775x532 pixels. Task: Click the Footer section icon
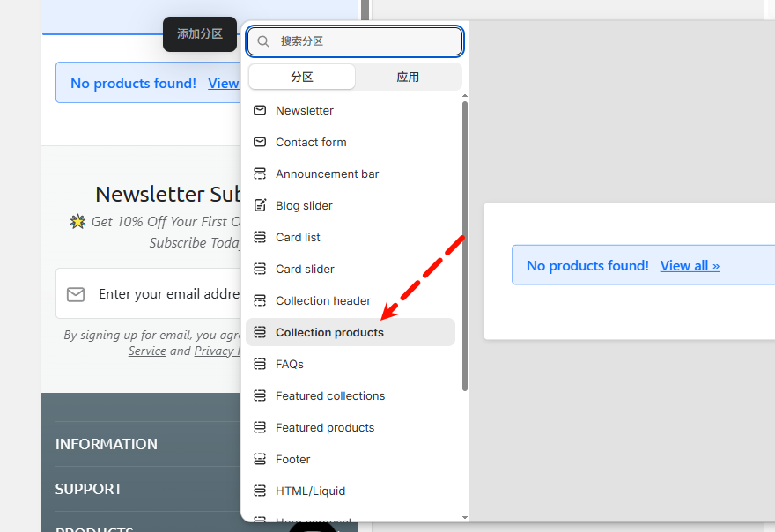260,459
